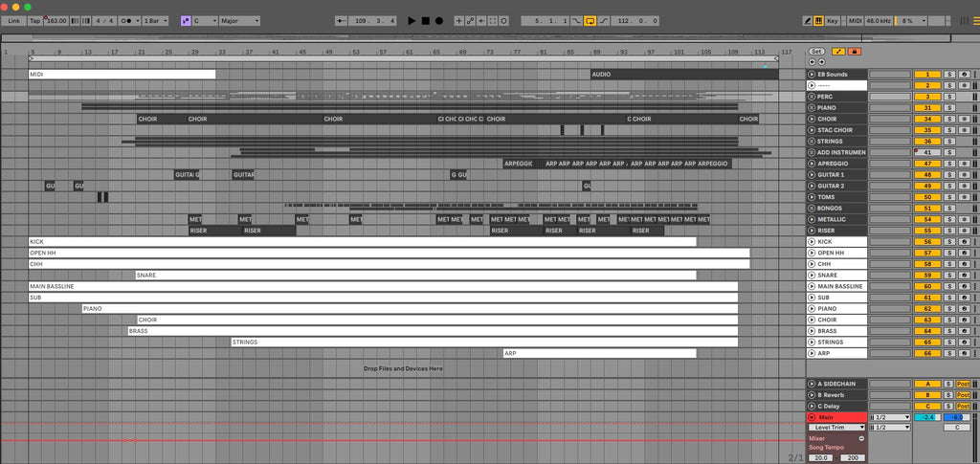Unfold the BONGOS group track
This screenshot has height=464, width=980.
click(812, 208)
